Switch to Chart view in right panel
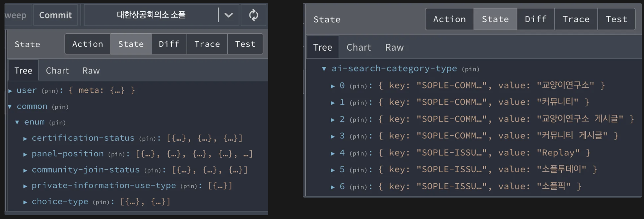Viewport: 644px width, 219px height. [x=359, y=47]
